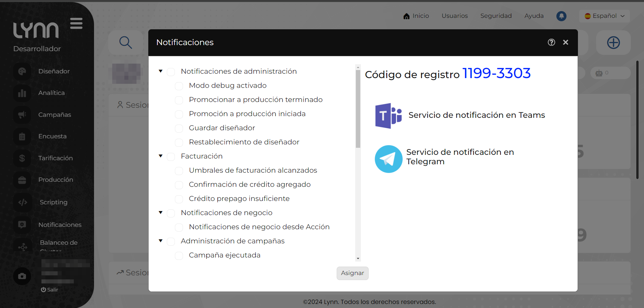Click the Microsoft Teams logo
The image size is (644, 308).
point(388,115)
